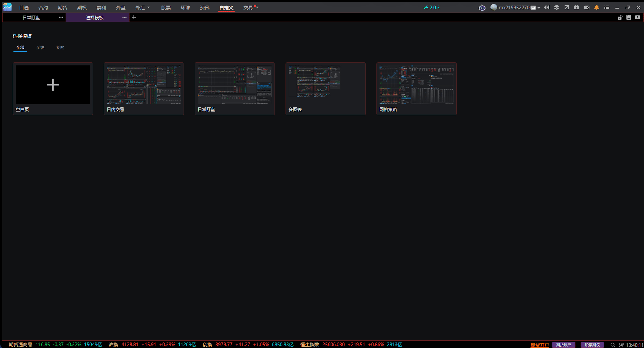Screen dimensions: 644x348
Task: Click the save layout floppy icon
Action: [629, 17]
